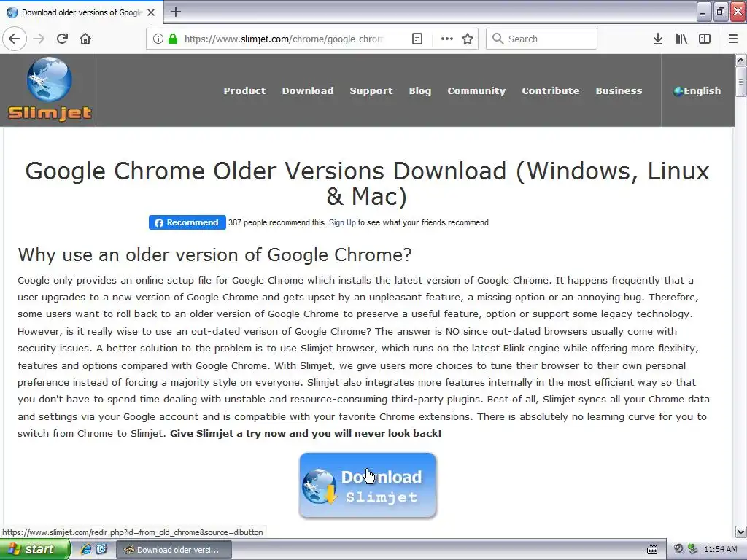Click the first system tray shield icon
747x560 pixels.
[678, 549]
